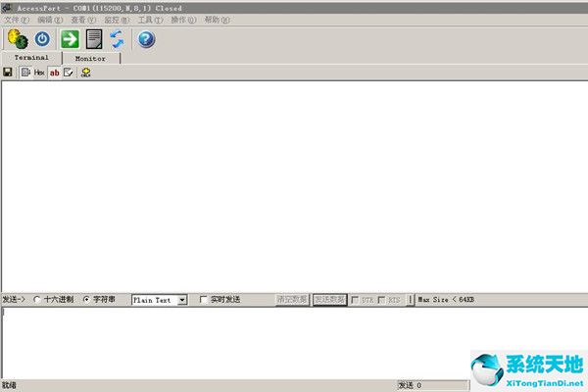588x392 pixels.
Task: Open help with blue question mark icon
Action: click(146, 39)
